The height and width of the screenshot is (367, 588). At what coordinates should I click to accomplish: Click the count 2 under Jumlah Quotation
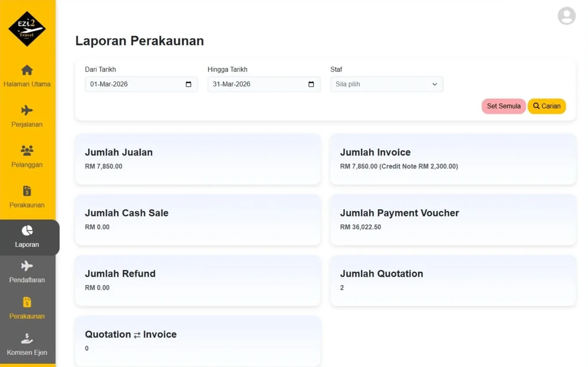tap(342, 288)
